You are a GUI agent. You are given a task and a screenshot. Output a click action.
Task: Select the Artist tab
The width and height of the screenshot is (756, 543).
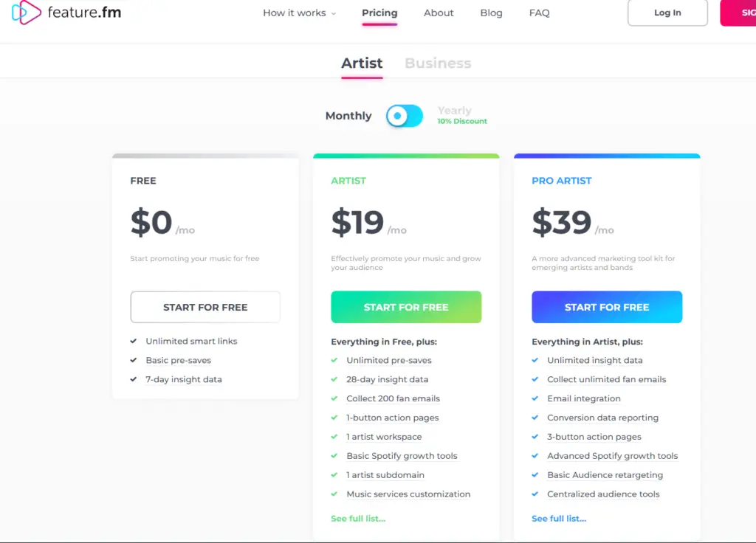362,63
